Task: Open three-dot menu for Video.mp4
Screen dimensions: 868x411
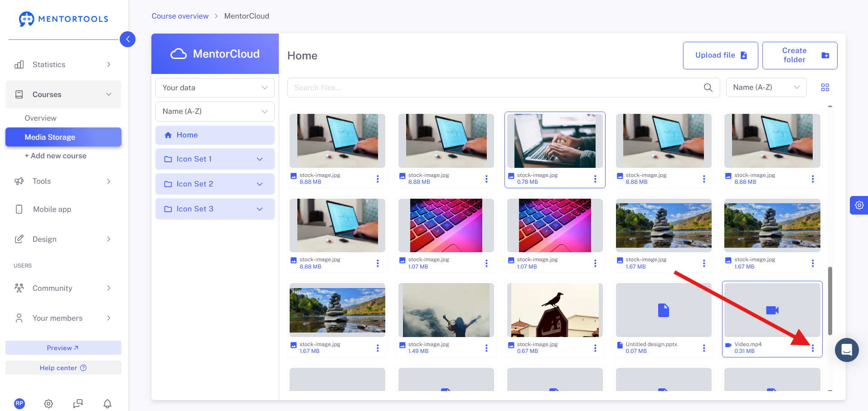Action: pyautogui.click(x=813, y=348)
